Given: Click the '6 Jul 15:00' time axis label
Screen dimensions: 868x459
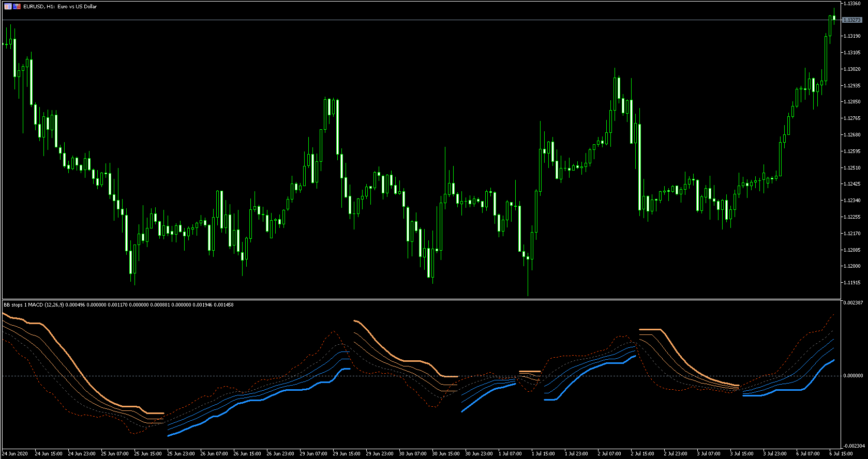Looking at the screenshot, I should tap(841, 454).
